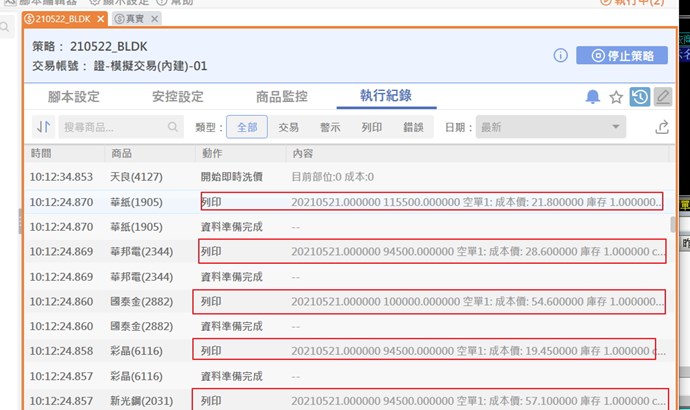Click the sort order arrows icon

(x=43, y=127)
